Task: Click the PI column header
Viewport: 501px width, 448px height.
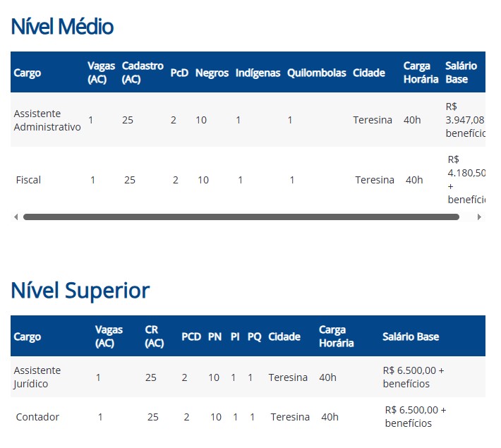Action: (x=235, y=337)
